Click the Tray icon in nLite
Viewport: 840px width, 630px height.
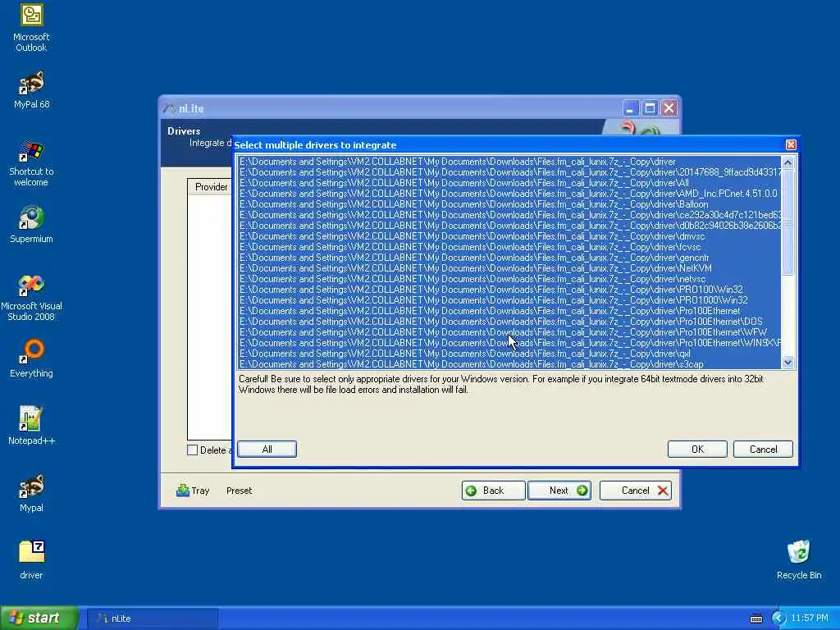193,491
